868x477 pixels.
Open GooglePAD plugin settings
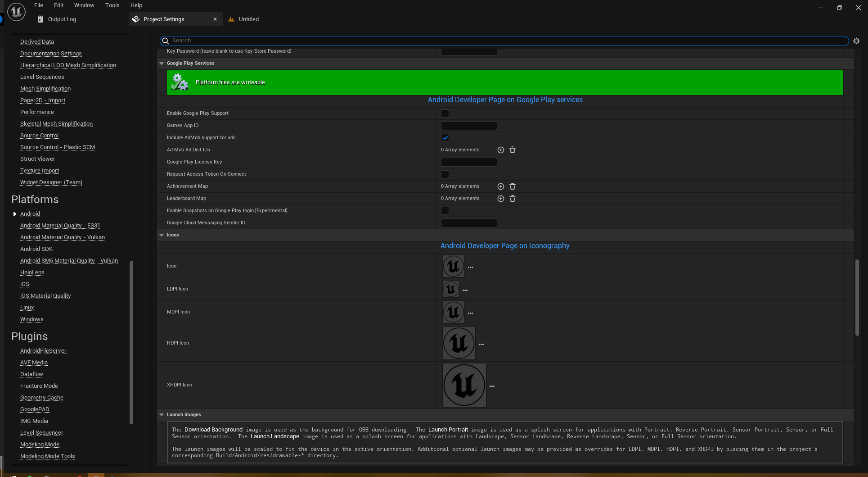[35, 409]
